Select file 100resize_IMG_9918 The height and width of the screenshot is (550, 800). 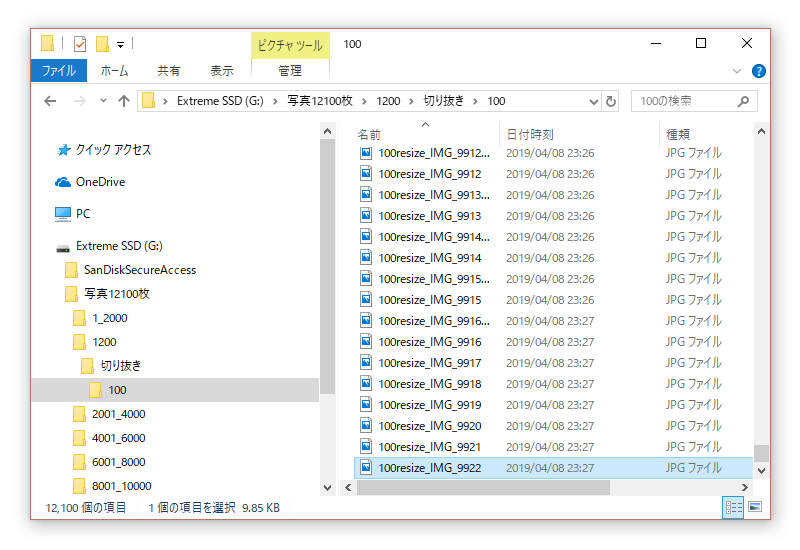430,384
